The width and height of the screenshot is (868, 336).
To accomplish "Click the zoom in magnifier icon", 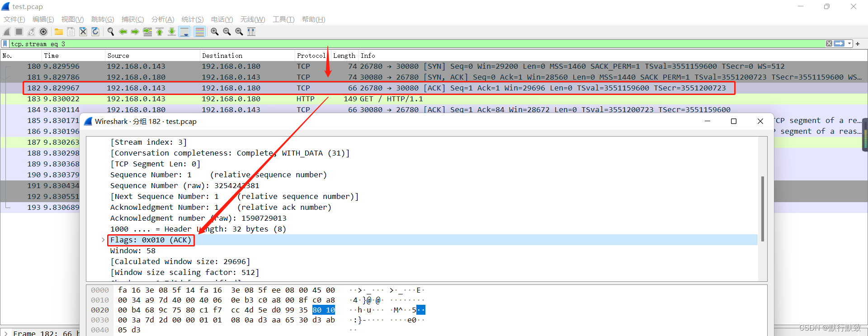I will click(215, 32).
